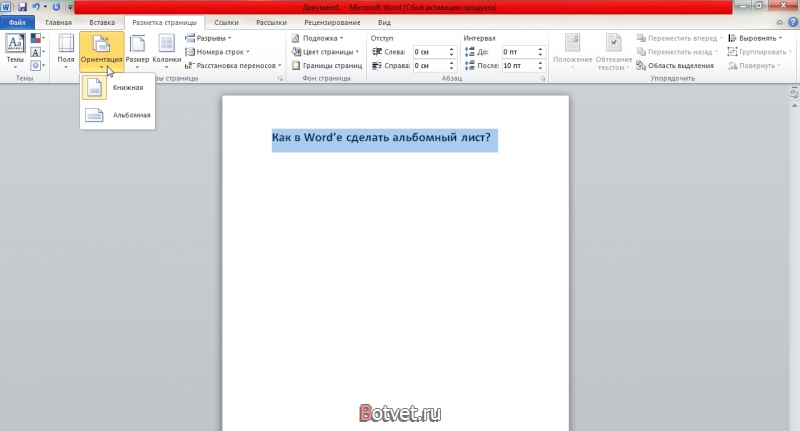The height and width of the screenshot is (431, 800).
Task: Click the Redo icon in quick access
Action: 56,7
